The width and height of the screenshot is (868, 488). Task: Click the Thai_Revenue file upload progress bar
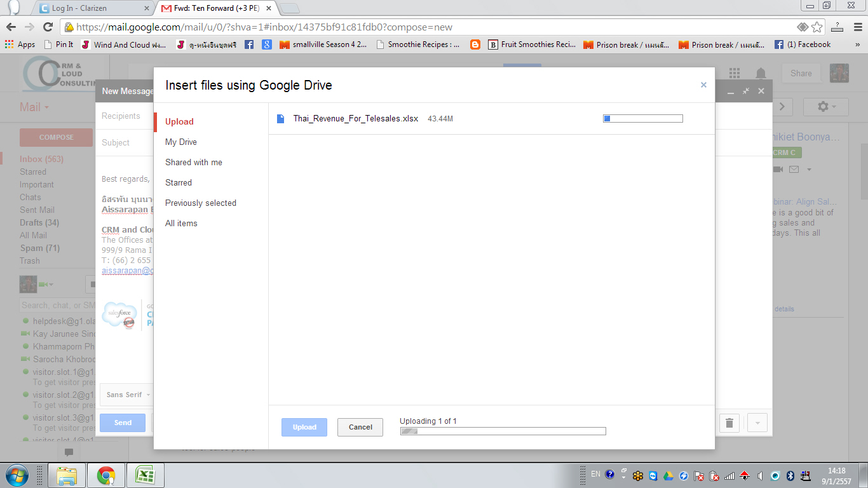click(x=642, y=118)
